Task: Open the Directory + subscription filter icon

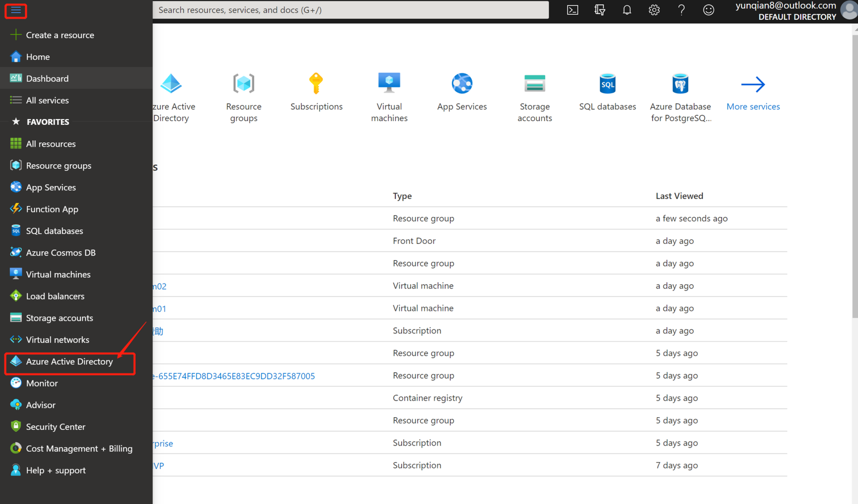Action: point(600,10)
